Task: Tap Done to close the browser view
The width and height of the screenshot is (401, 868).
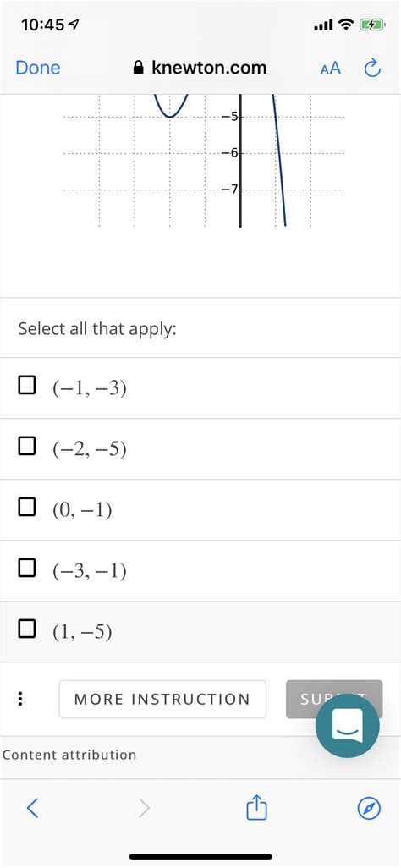Action: pos(38,68)
